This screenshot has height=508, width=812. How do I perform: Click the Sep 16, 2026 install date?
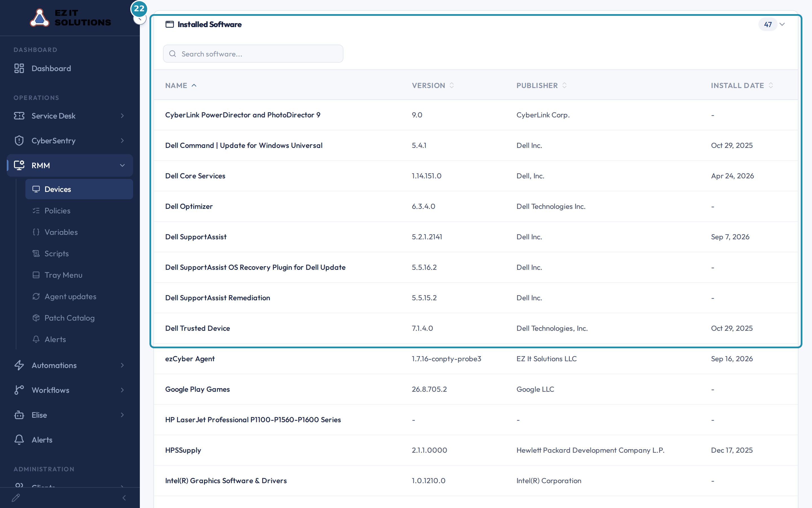(x=731, y=359)
